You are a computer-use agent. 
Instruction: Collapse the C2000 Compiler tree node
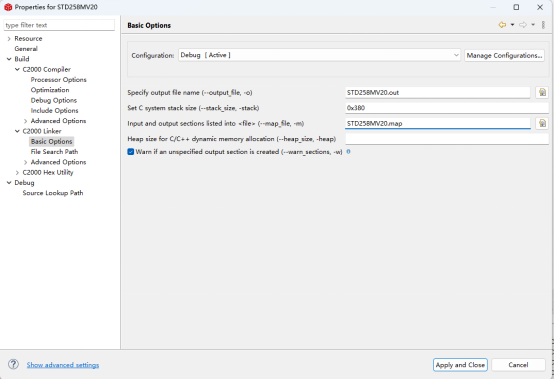coord(17,70)
